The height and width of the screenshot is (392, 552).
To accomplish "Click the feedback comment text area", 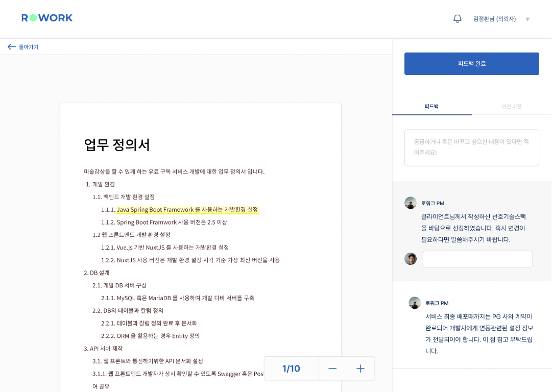I will click(471, 148).
